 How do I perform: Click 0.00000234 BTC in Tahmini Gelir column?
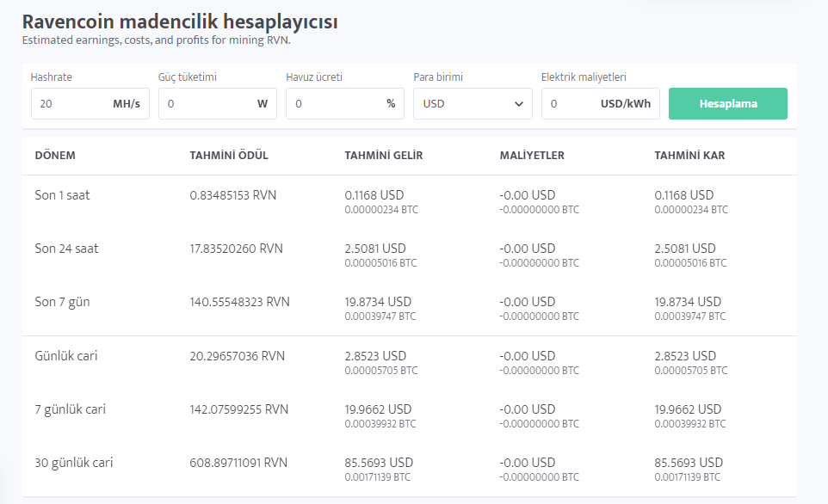[x=381, y=210]
